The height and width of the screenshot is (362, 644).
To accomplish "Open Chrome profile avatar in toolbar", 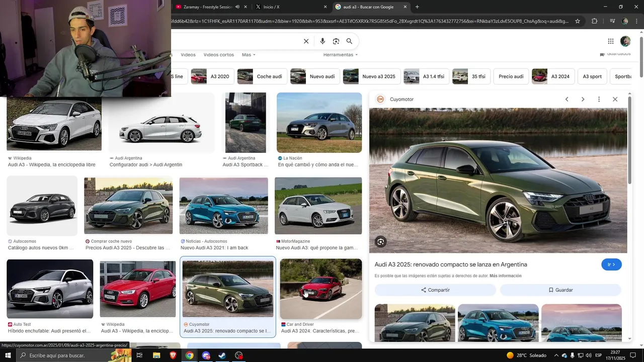I will pos(625,21).
